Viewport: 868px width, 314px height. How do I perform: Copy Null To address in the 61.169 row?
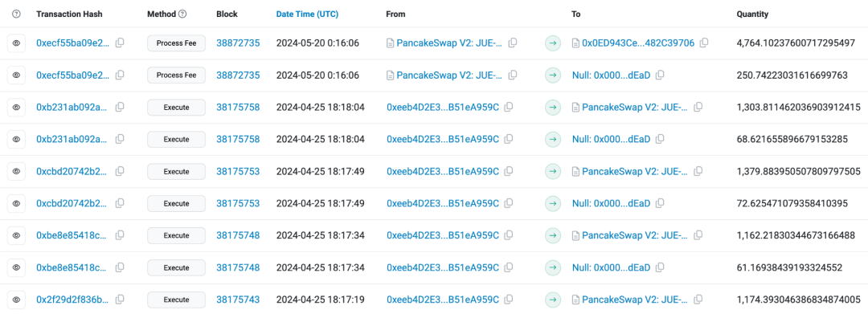tap(660, 267)
